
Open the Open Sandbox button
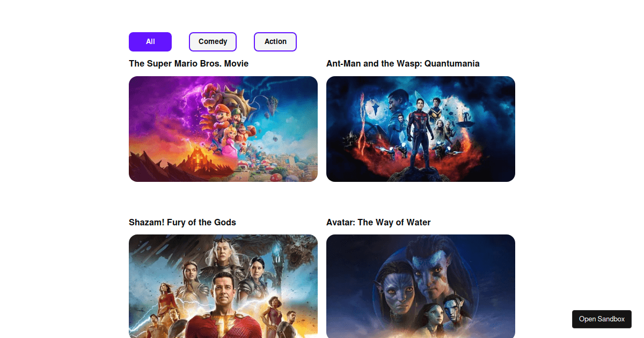coord(602,319)
